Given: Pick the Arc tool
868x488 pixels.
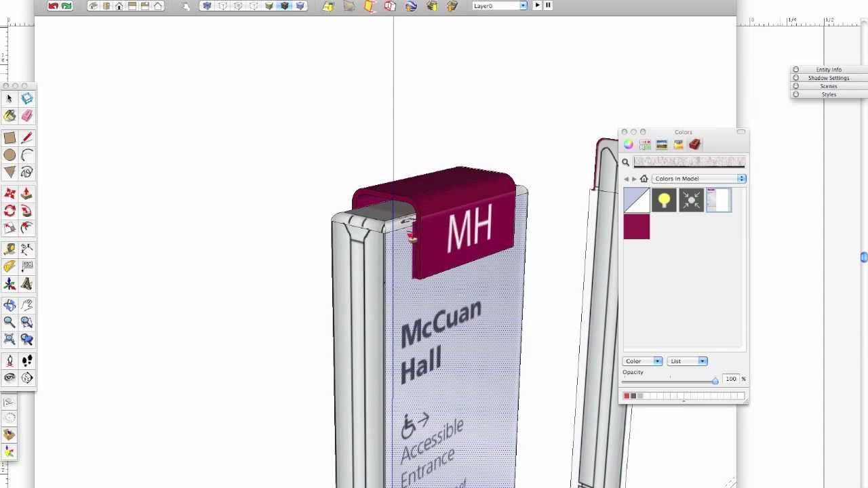Looking at the screenshot, I should coord(26,155).
